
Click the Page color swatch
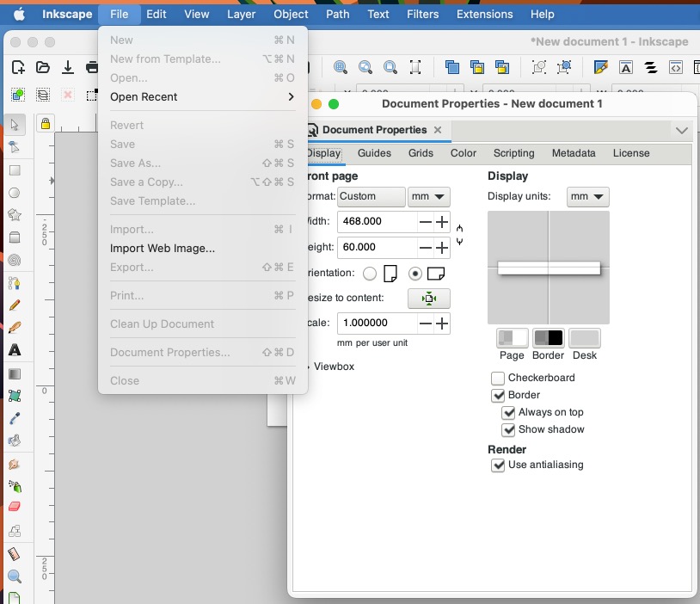(512, 338)
